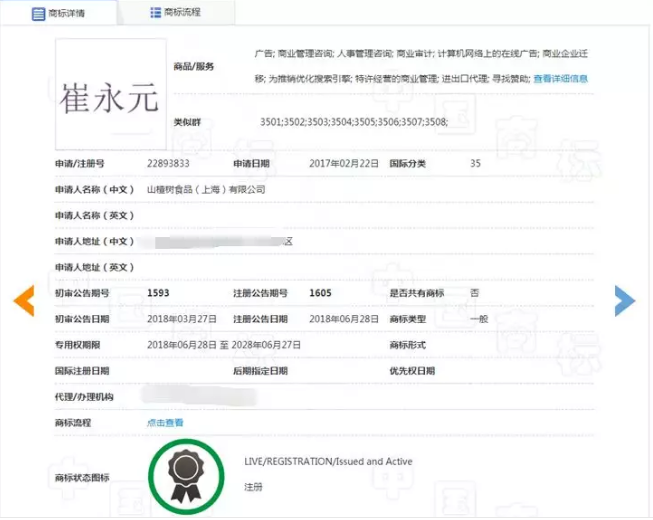Open the 商标详情 tab
The height and width of the screenshot is (520, 653).
click(x=59, y=13)
